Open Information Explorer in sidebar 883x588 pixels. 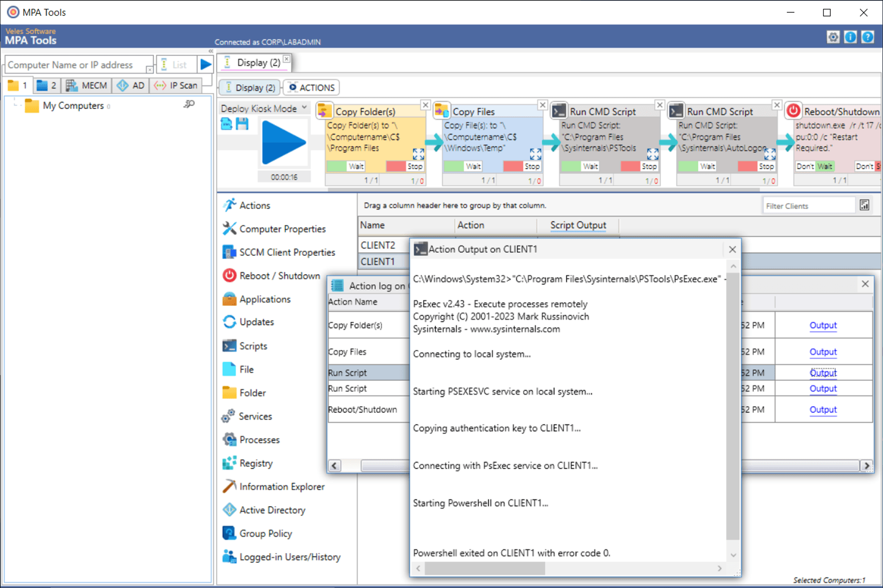point(274,486)
